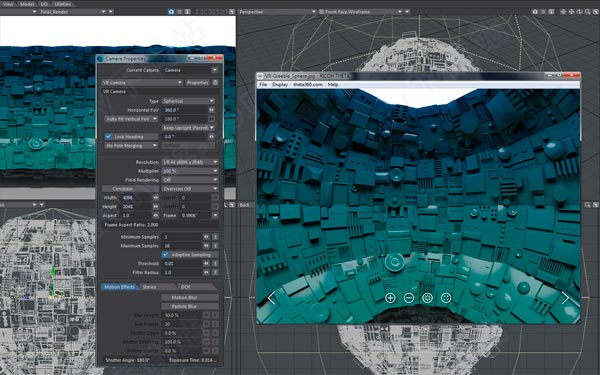Open the theta360.com menu item

(308, 85)
